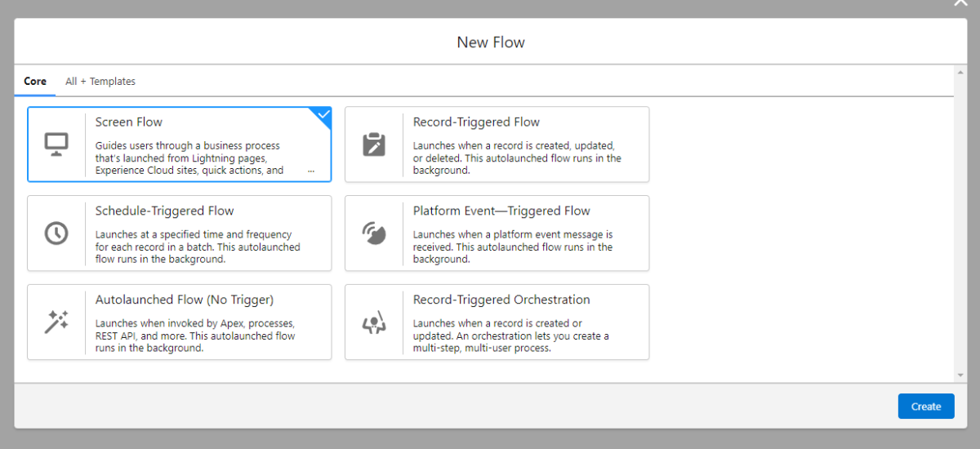The image size is (980, 449).
Task: Click the Record-Triggered Flow clipboard icon
Action: (373, 144)
